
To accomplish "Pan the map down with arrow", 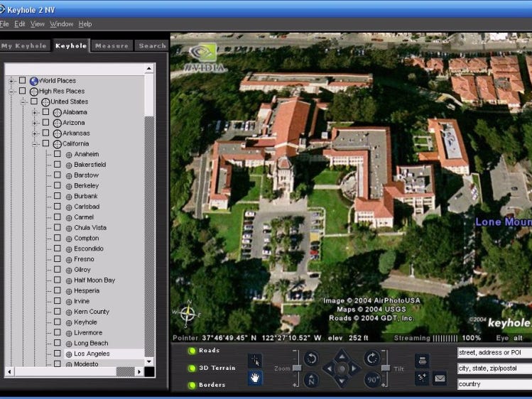I will 342,382.
